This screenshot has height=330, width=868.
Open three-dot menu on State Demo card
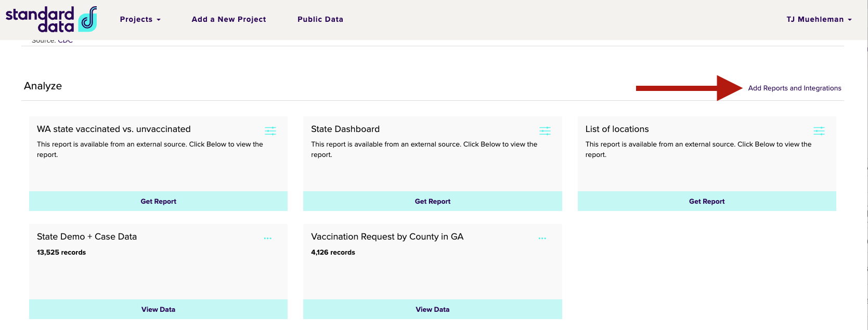pyautogui.click(x=267, y=239)
